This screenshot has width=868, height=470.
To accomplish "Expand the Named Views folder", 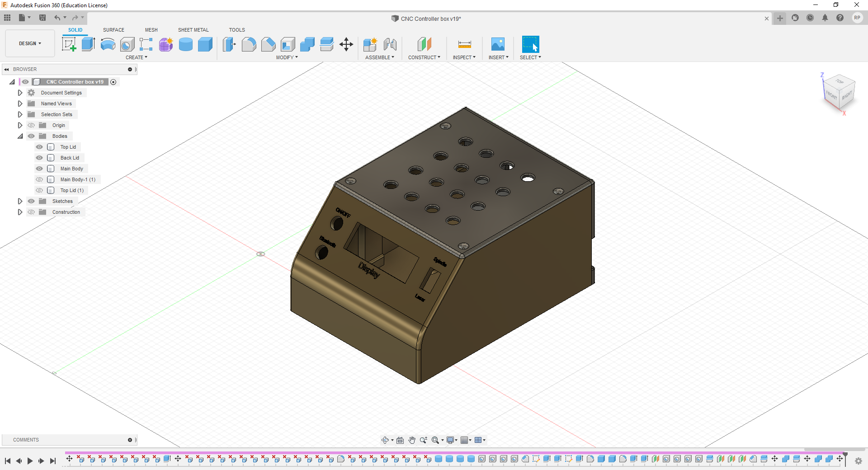I will [x=20, y=103].
